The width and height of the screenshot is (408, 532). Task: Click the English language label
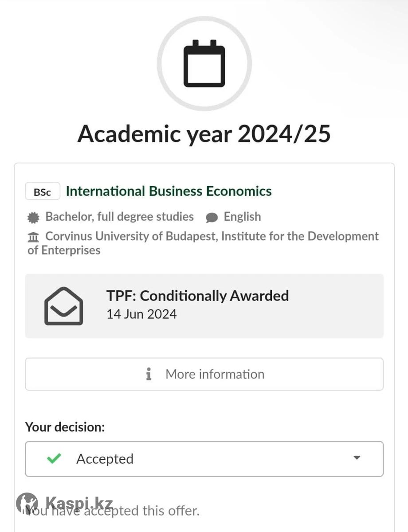tap(242, 217)
